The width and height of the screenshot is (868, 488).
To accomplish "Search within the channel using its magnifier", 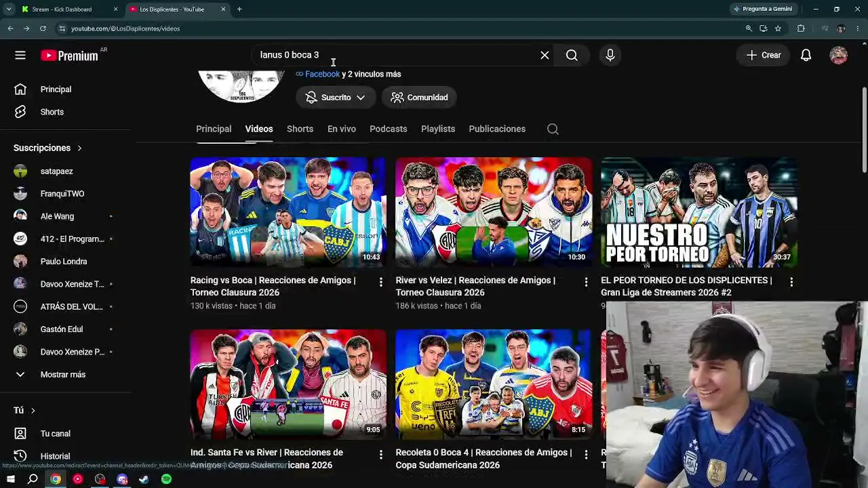I will point(553,129).
